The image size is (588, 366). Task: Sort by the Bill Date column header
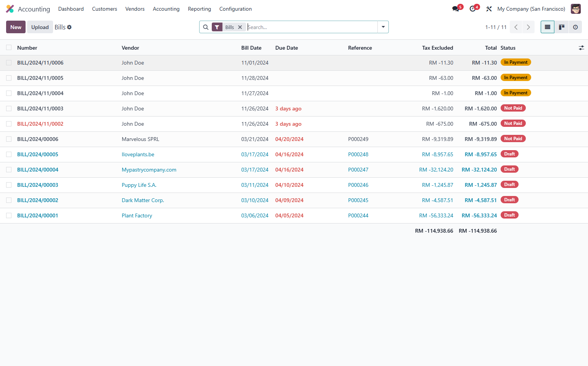pos(251,48)
